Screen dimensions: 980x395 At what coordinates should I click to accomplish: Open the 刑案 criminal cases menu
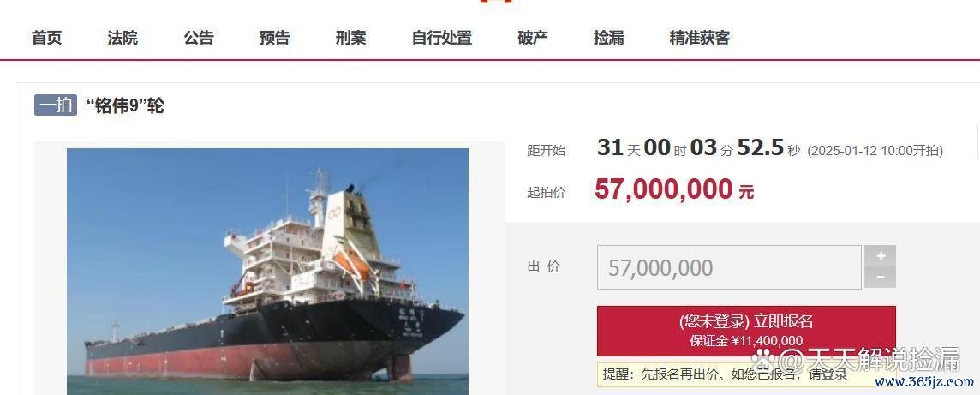350,38
